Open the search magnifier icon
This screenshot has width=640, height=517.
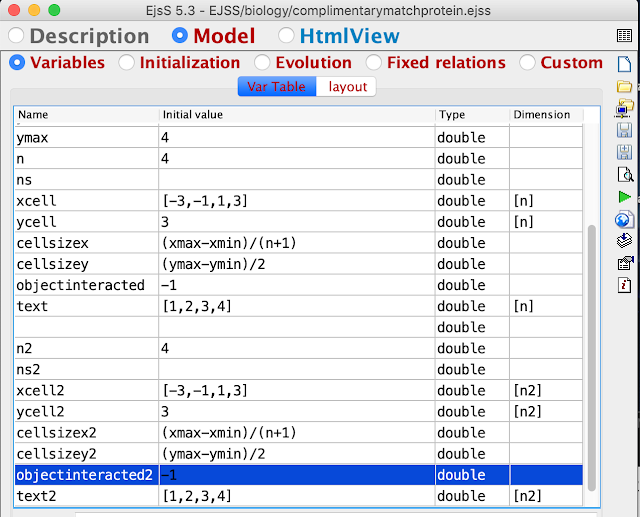625,174
